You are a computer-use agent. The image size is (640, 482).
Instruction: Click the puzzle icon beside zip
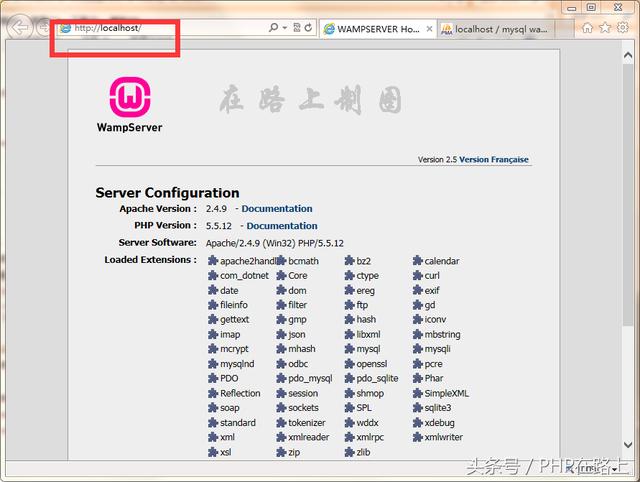tap(281, 452)
